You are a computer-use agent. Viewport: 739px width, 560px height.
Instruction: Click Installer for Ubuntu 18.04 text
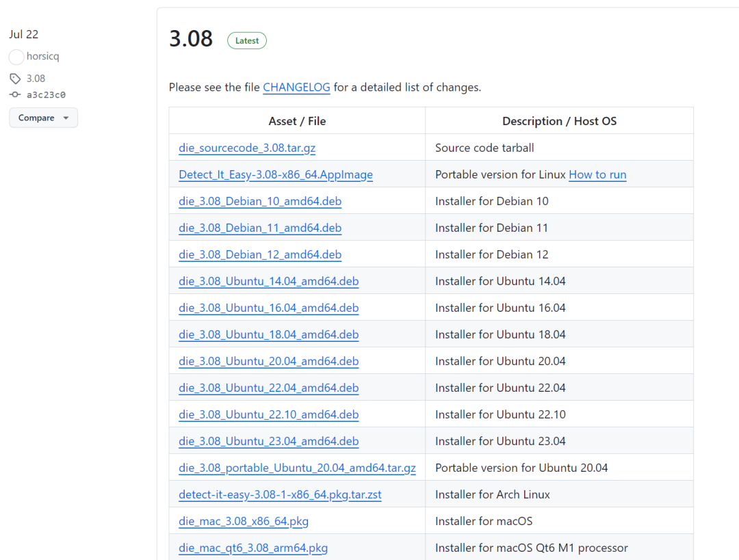500,334
